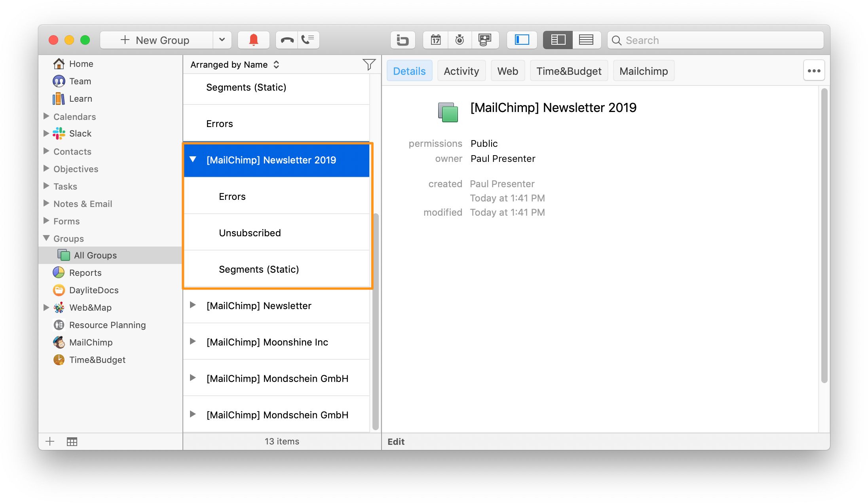The height and width of the screenshot is (503, 868).
Task: Switch to split list-detail view
Action: (x=558, y=40)
